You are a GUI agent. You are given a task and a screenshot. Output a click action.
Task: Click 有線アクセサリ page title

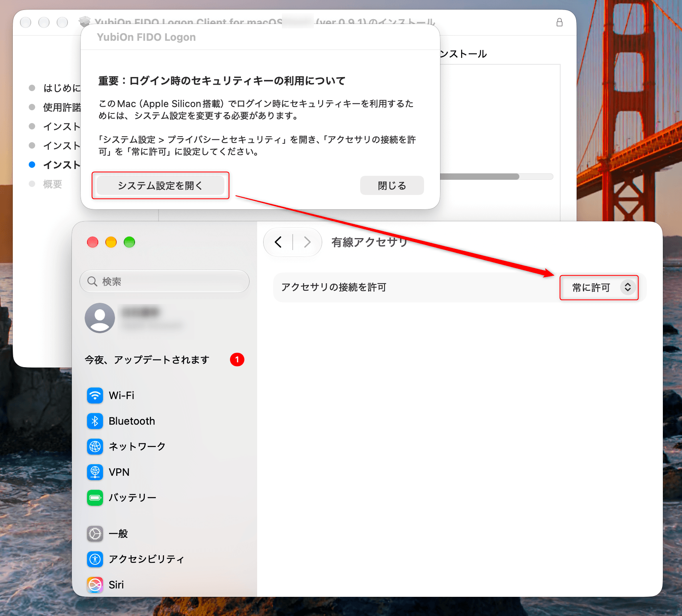[x=370, y=242]
